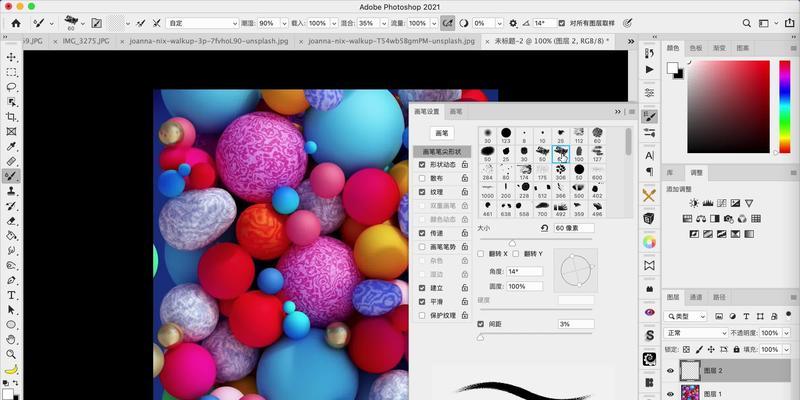800x400 pixels.
Task: Enable the 散布 checkbox
Action: click(422, 179)
